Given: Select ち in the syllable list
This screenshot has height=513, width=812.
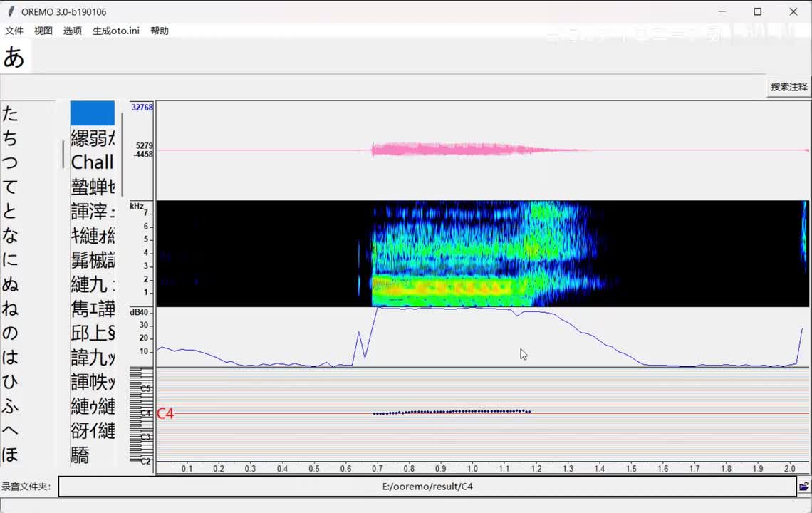Looking at the screenshot, I should [10, 138].
